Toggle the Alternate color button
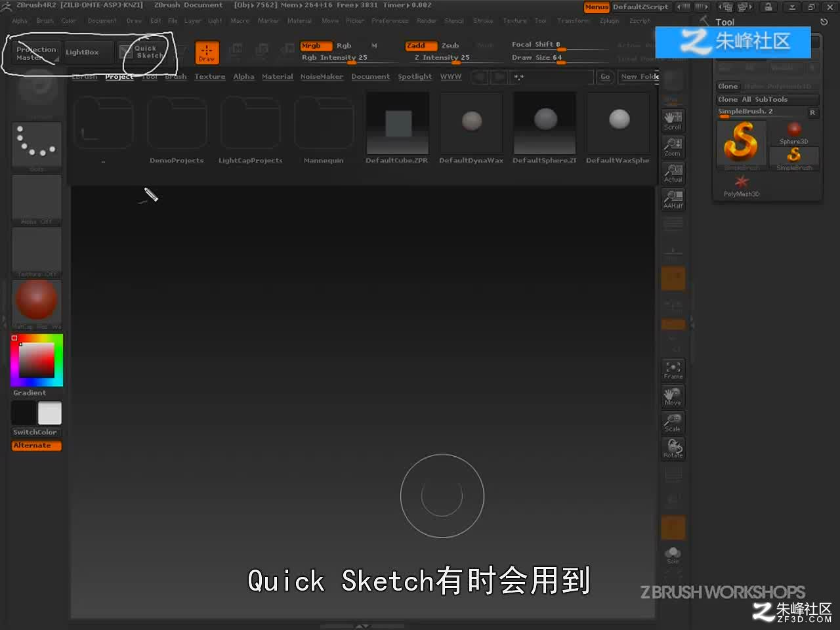The width and height of the screenshot is (840, 630). (37, 446)
